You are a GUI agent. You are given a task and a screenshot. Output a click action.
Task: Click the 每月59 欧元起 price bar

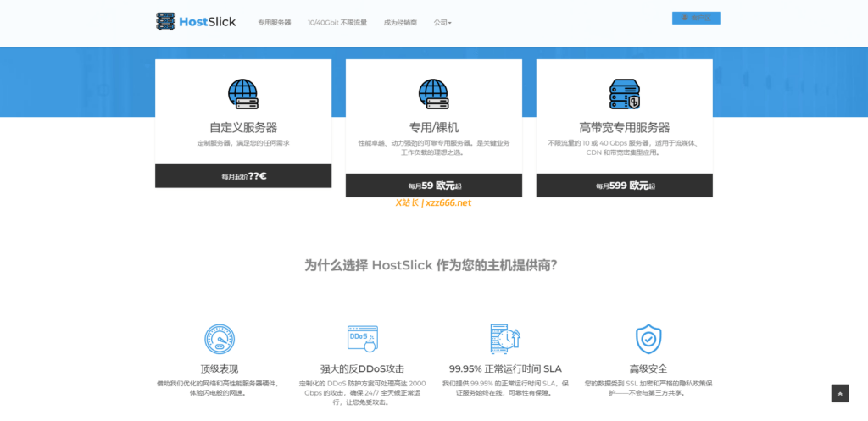point(433,186)
